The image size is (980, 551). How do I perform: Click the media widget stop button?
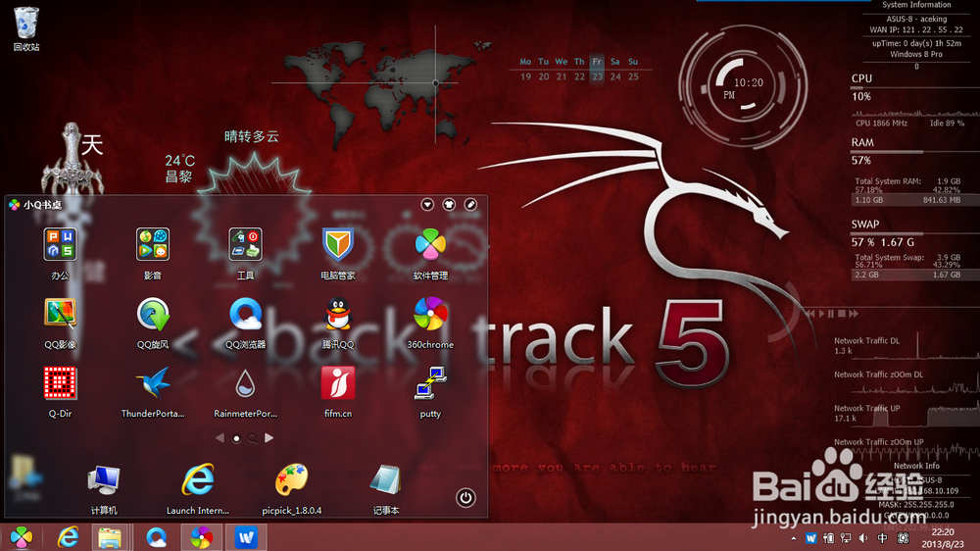tap(842, 314)
